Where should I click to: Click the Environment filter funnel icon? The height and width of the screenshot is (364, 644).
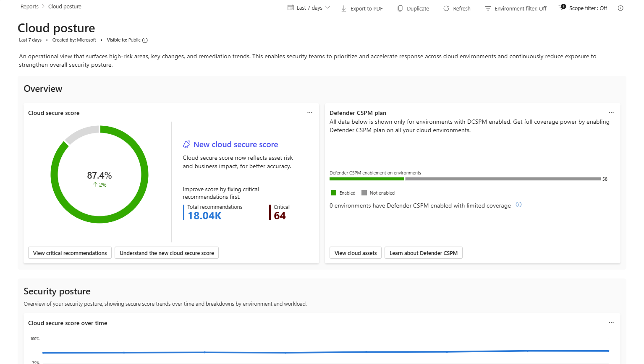coord(488,8)
